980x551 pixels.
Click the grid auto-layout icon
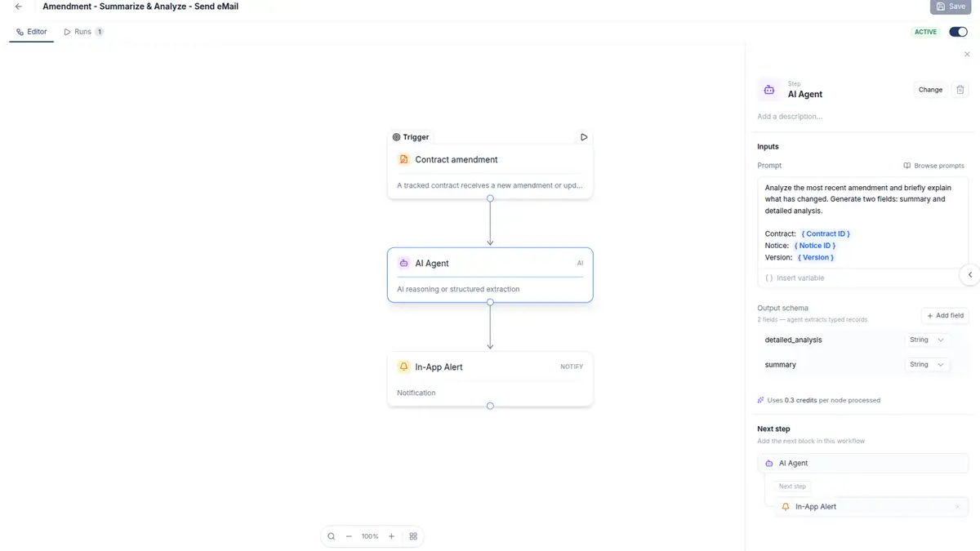pyautogui.click(x=413, y=536)
